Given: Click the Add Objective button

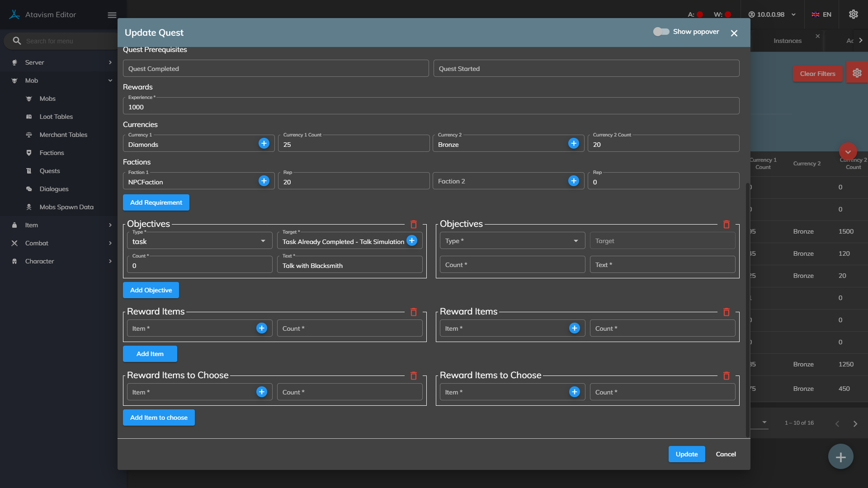Looking at the screenshot, I should [x=151, y=290].
